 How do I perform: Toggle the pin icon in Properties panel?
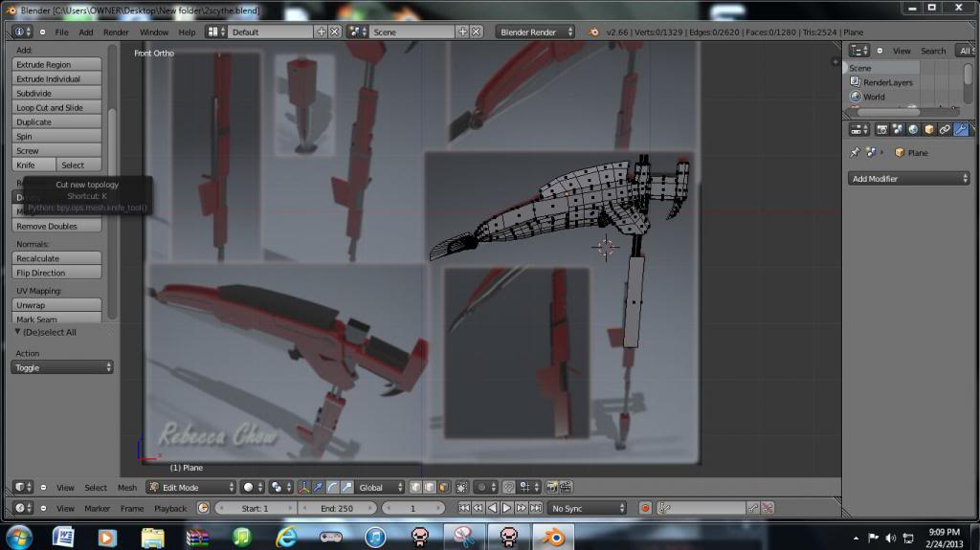point(855,153)
